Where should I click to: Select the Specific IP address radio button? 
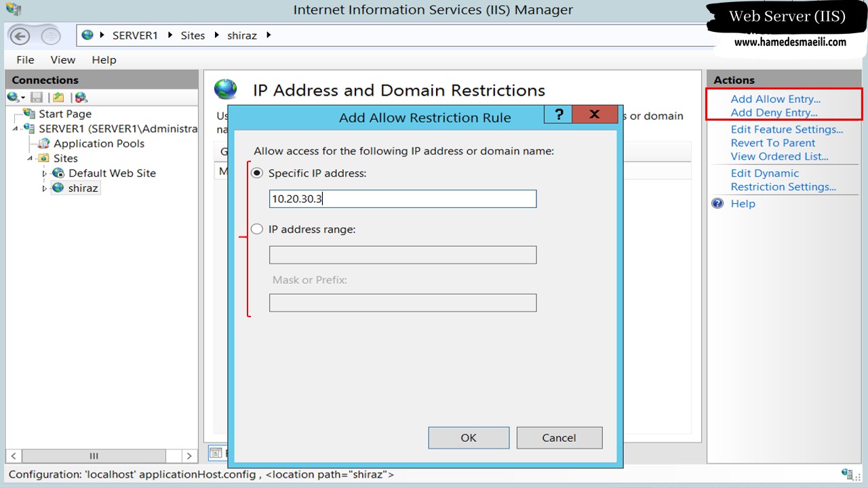(257, 174)
